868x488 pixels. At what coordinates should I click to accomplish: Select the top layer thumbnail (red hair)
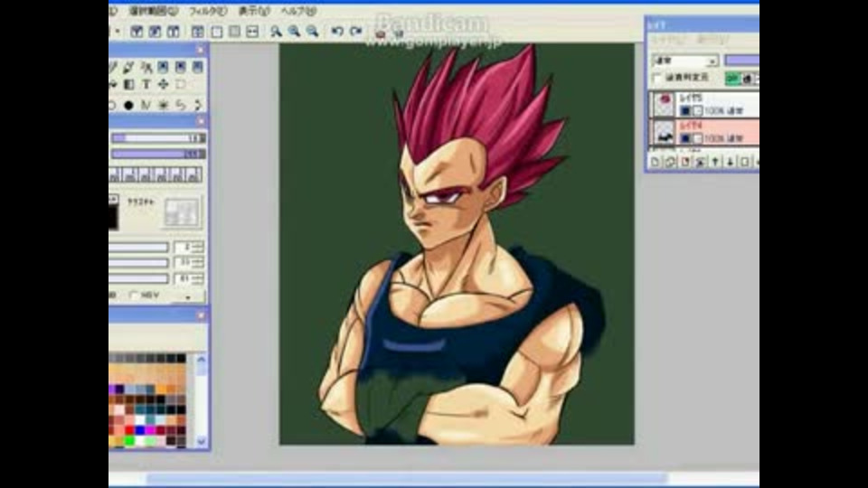coord(664,105)
